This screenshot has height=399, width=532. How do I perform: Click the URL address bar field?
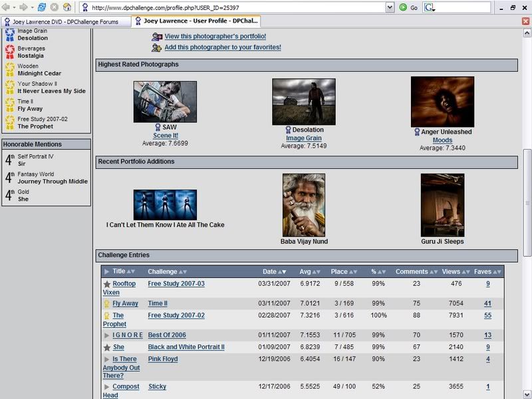tap(237, 7)
